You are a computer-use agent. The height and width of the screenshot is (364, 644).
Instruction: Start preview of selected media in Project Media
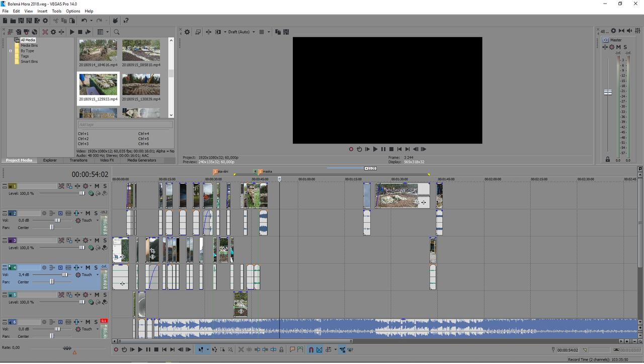click(x=72, y=32)
